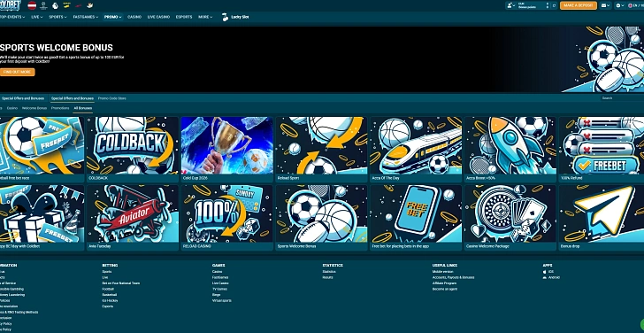644x333 pixels.
Task: Open the football free bet race card
Action: (x=42, y=150)
